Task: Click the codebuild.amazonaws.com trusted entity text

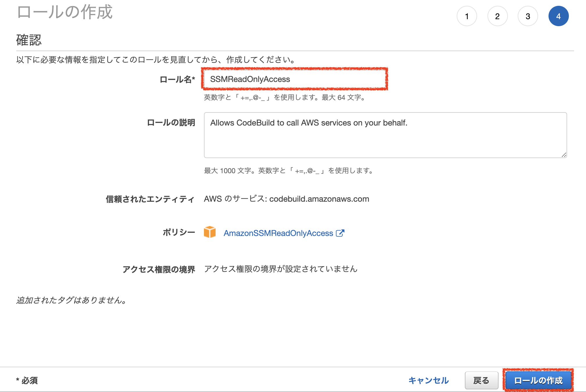Action: [319, 199]
